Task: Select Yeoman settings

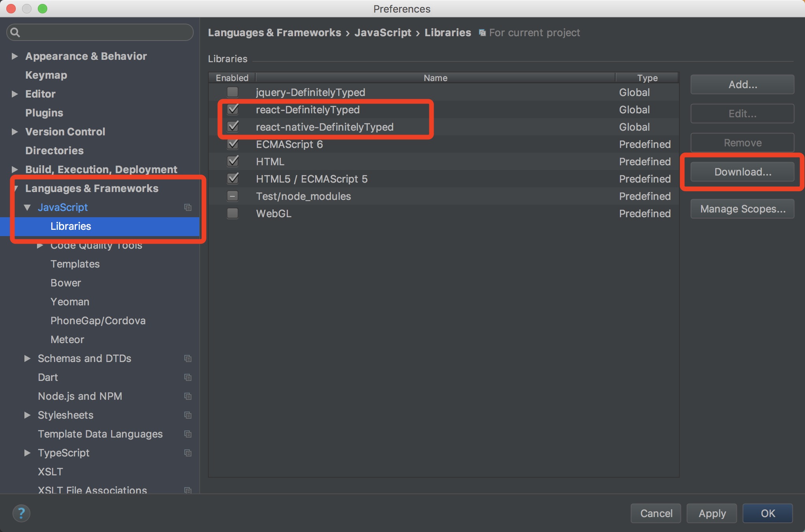Action: tap(70, 302)
